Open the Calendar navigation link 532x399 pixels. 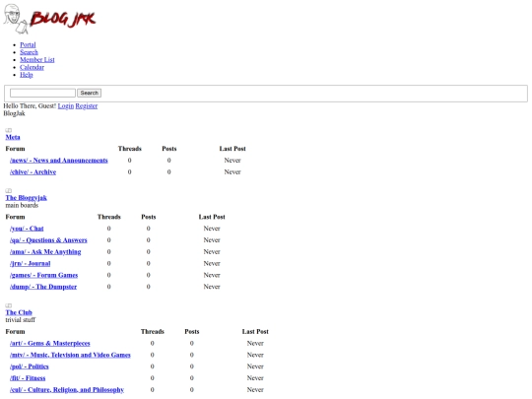click(x=32, y=67)
